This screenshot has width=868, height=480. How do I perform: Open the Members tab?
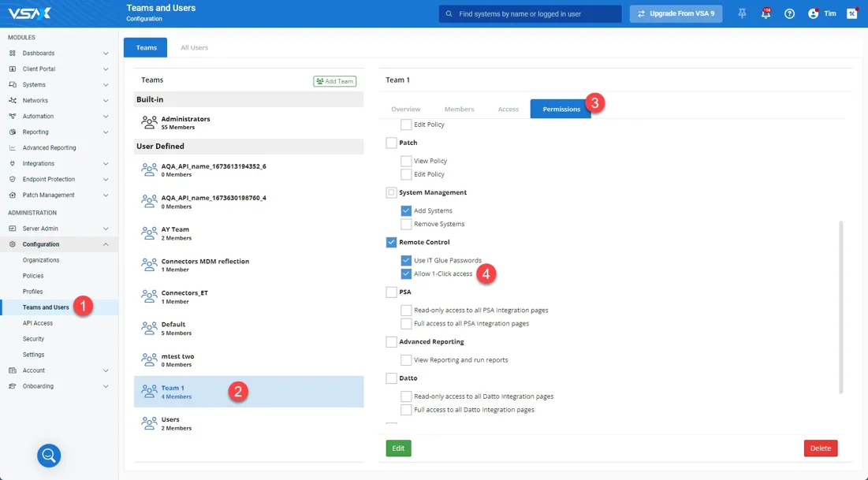click(x=459, y=110)
